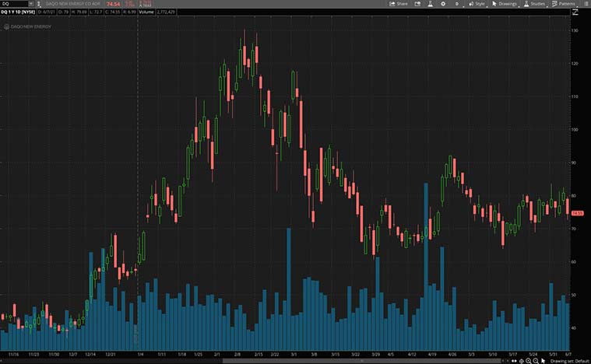Click the zoom in magnifier icon
Viewport: 591px width, 364px height.
528,361
